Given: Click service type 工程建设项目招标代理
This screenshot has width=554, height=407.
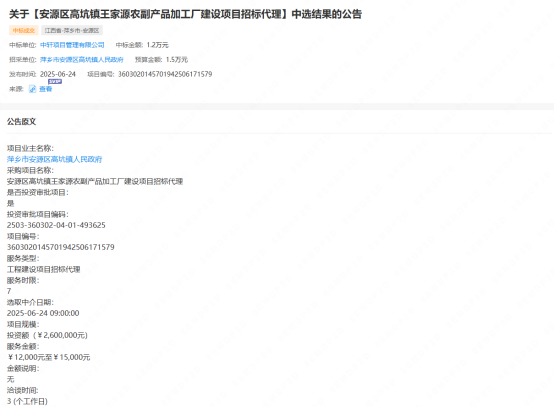Looking at the screenshot, I should coord(43,269).
